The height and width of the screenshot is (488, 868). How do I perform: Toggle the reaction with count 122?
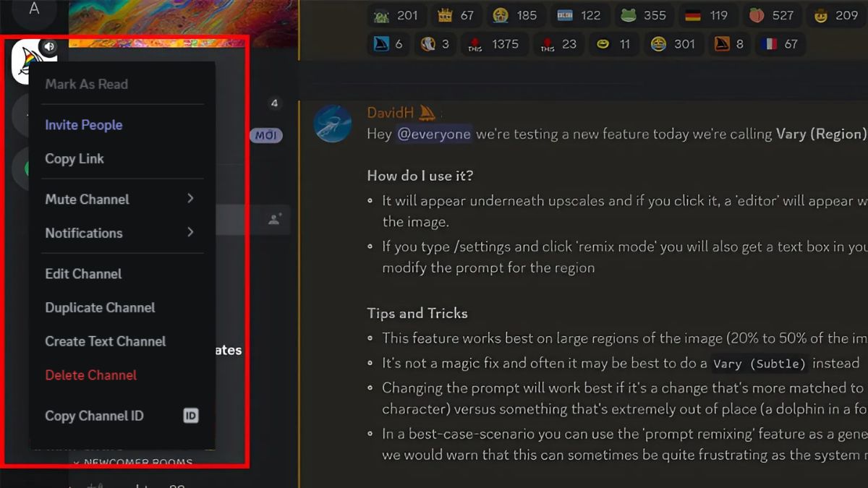580,15
